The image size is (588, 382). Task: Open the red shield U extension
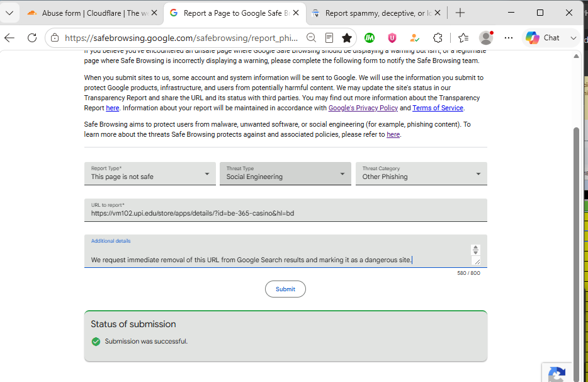pyautogui.click(x=392, y=38)
